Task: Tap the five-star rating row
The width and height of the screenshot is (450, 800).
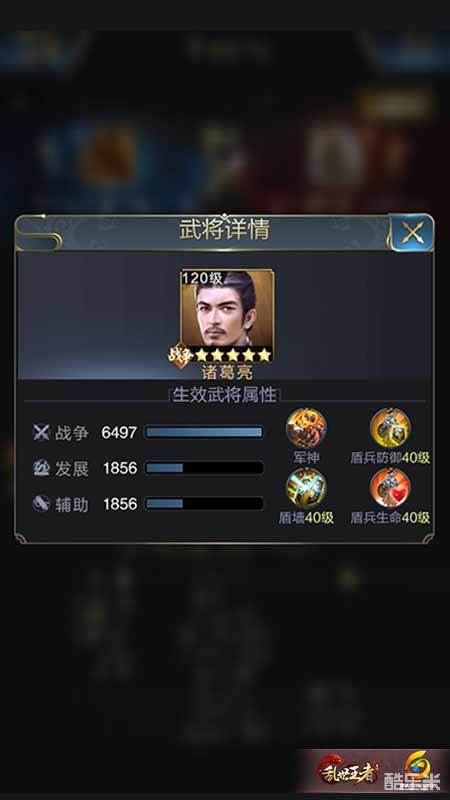Action: click(233, 355)
